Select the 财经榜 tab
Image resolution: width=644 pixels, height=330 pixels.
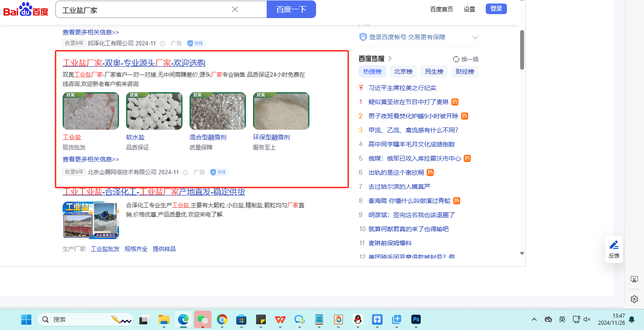point(465,71)
